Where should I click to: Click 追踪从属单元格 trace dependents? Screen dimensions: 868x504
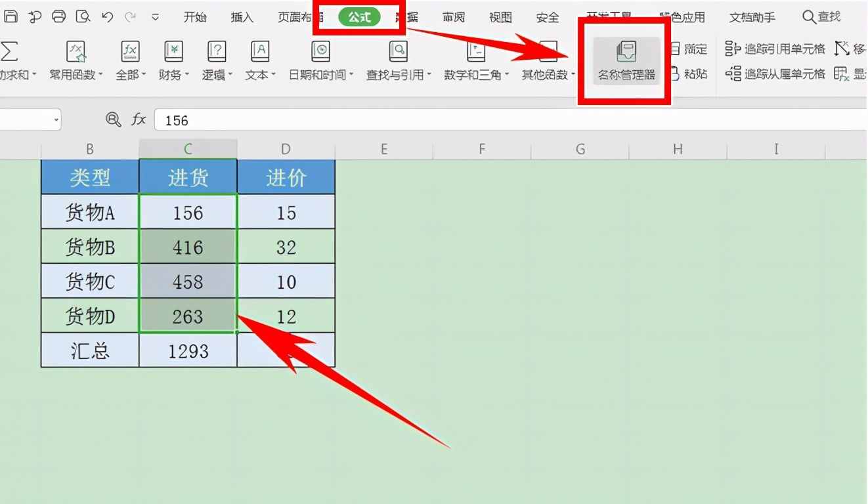(x=775, y=74)
